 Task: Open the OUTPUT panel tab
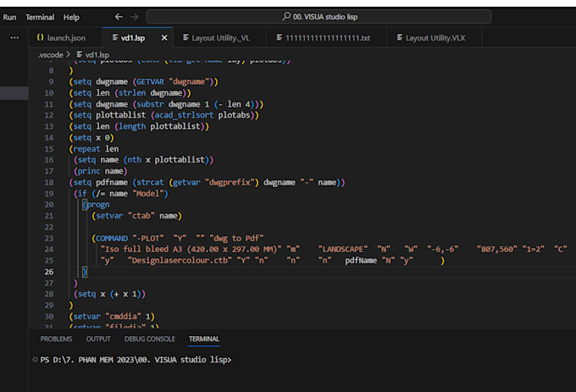[98, 339]
